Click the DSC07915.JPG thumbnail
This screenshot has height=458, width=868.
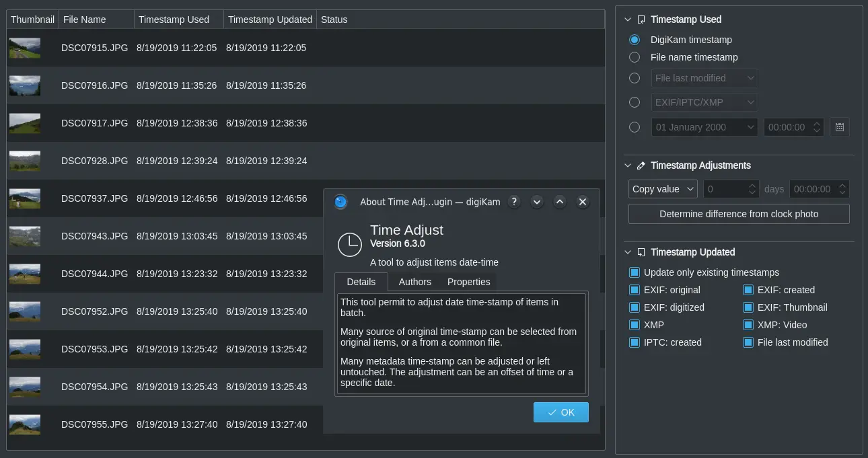[24, 47]
